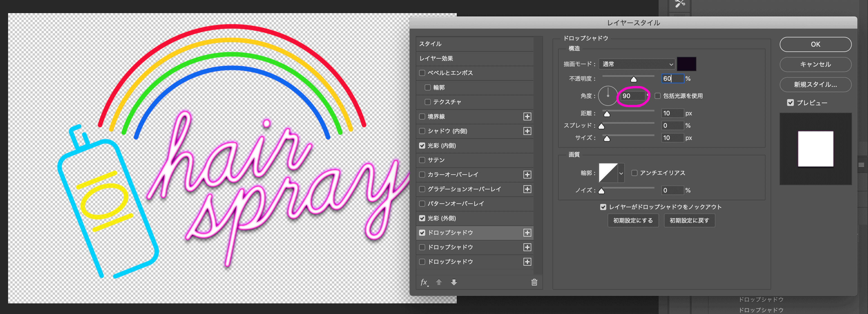Select カラーオーバーレイ effect row
The image size is (868, 314).
(x=474, y=175)
